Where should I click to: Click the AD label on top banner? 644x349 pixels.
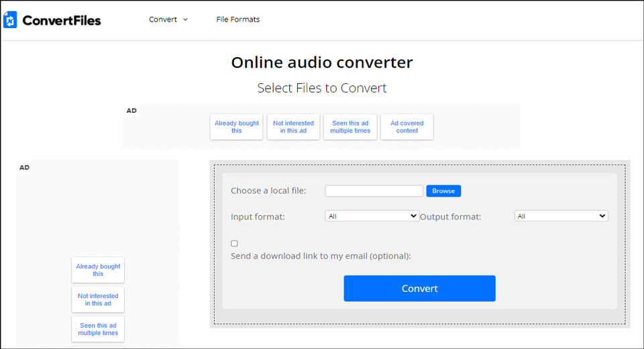click(131, 111)
